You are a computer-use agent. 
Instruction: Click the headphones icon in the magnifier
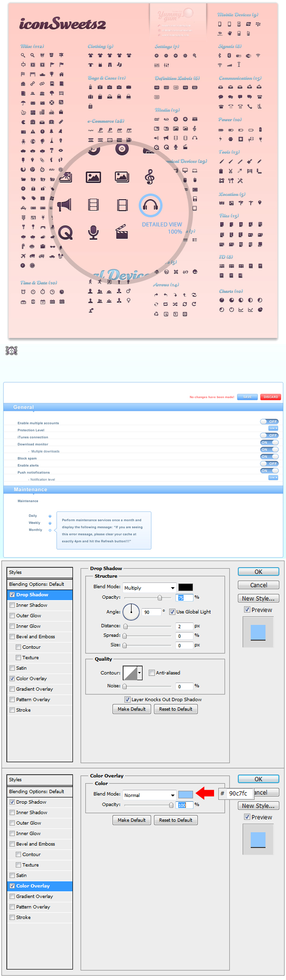(151, 205)
